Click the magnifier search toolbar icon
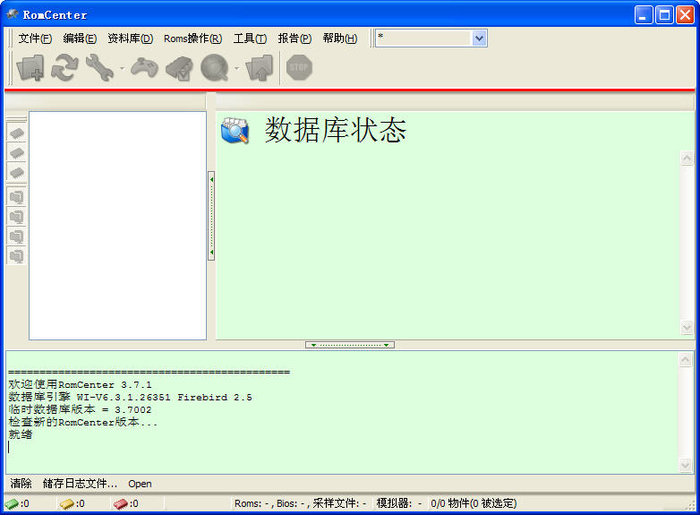 click(213, 67)
